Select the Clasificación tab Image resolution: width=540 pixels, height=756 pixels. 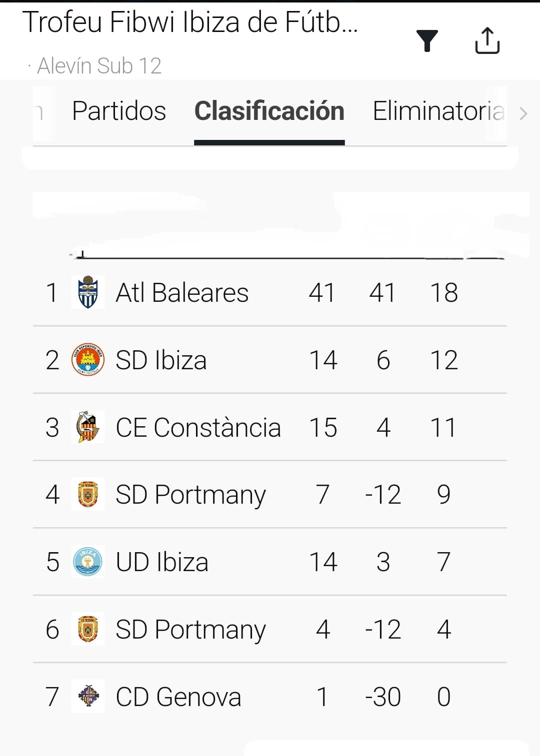(x=269, y=111)
